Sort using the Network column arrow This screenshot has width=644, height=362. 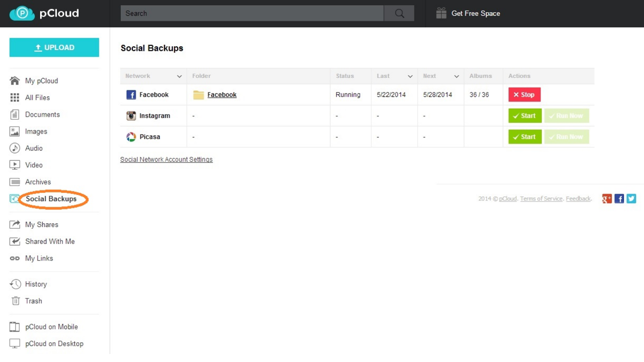[x=179, y=76]
